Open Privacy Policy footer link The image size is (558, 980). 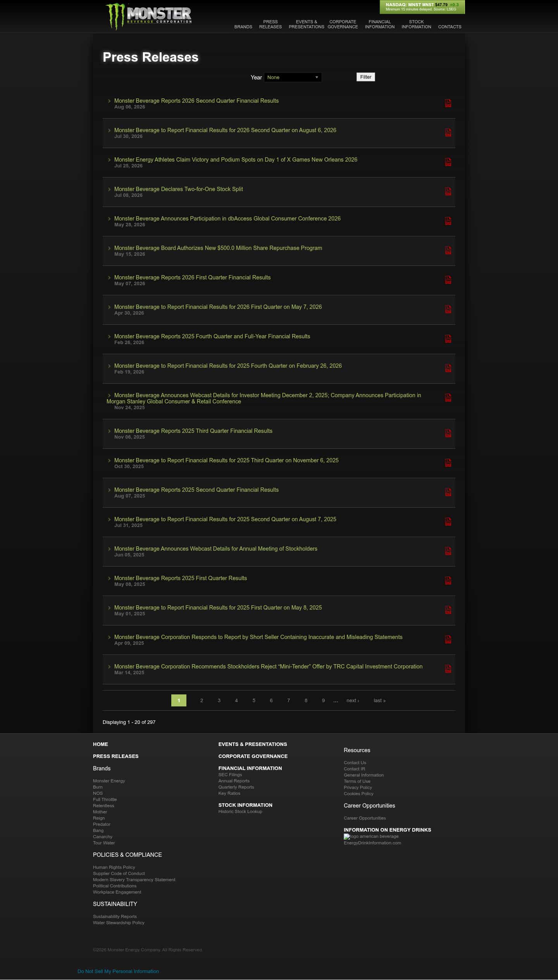[358, 787]
